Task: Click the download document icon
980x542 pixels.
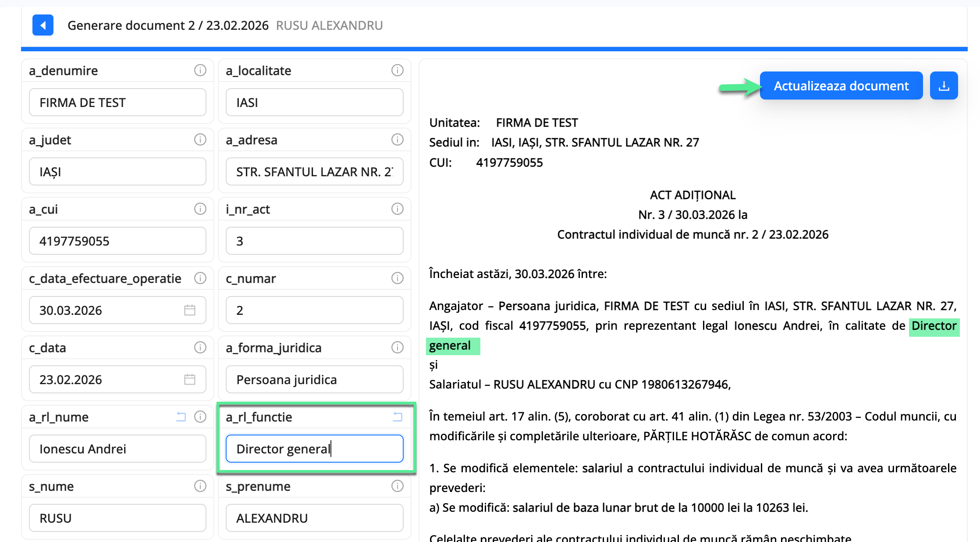Action: [x=944, y=85]
